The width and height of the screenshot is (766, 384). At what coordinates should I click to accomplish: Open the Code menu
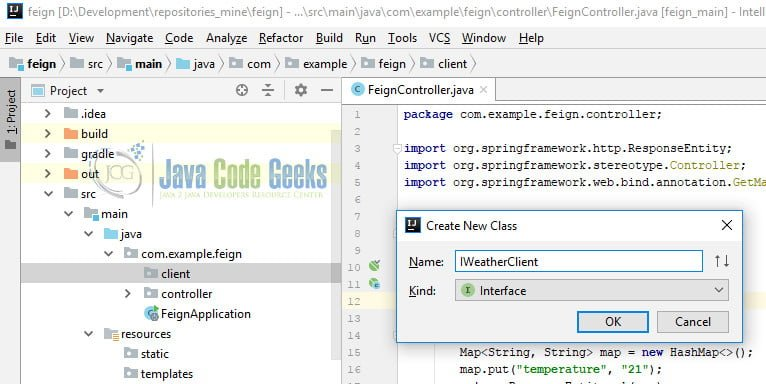tap(179, 38)
